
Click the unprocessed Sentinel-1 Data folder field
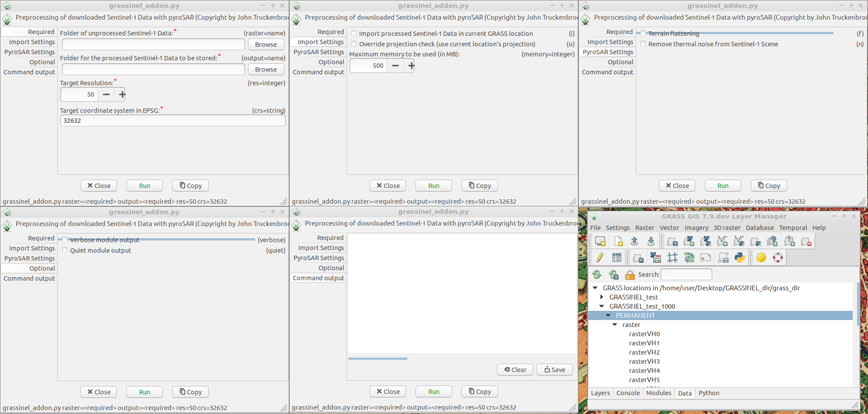point(153,45)
